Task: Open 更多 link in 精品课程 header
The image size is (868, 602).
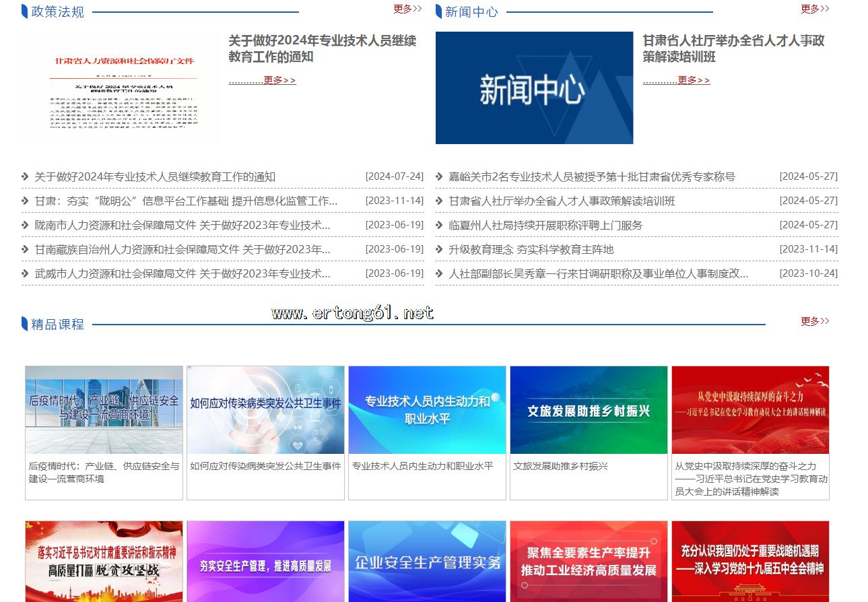Action: 814,321
